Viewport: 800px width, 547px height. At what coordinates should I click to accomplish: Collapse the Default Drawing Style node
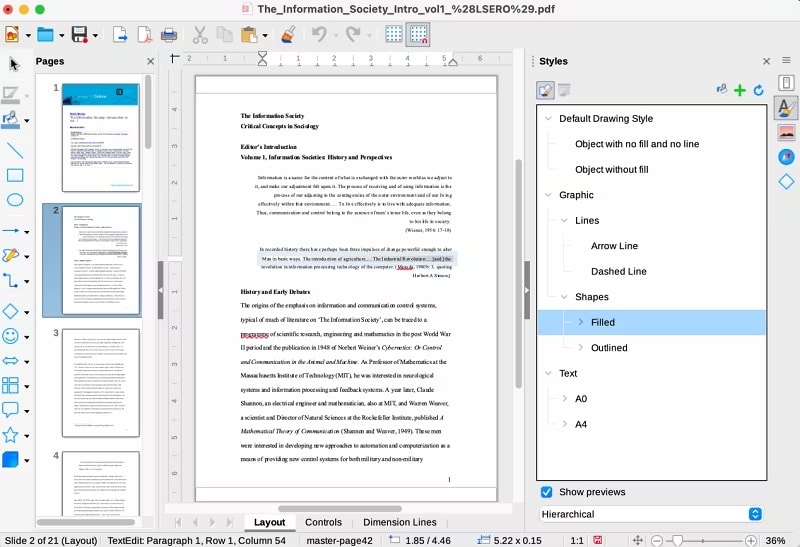click(x=548, y=118)
